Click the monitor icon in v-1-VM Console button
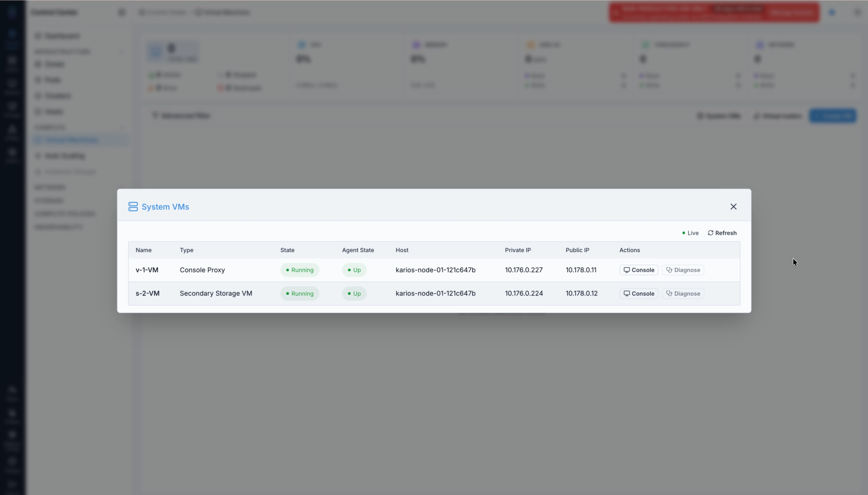The image size is (868, 495). pos(627,270)
